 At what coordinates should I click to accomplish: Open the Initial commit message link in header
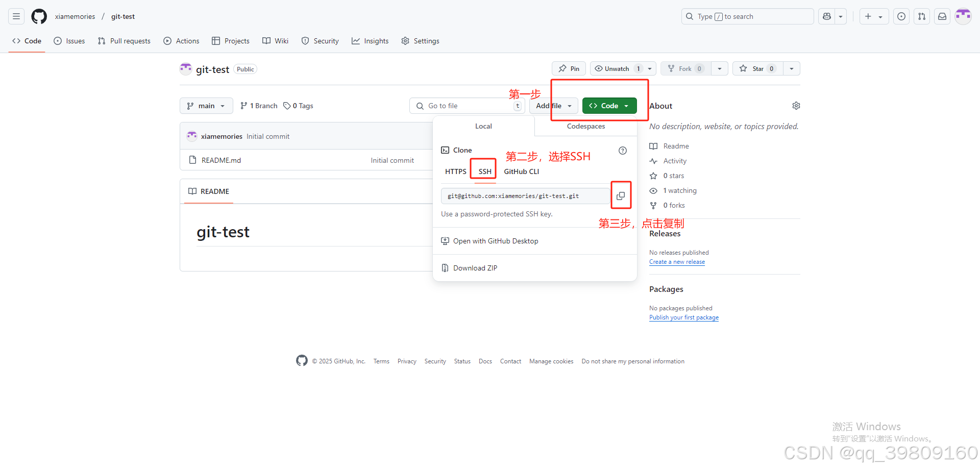click(x=268, y=136)
